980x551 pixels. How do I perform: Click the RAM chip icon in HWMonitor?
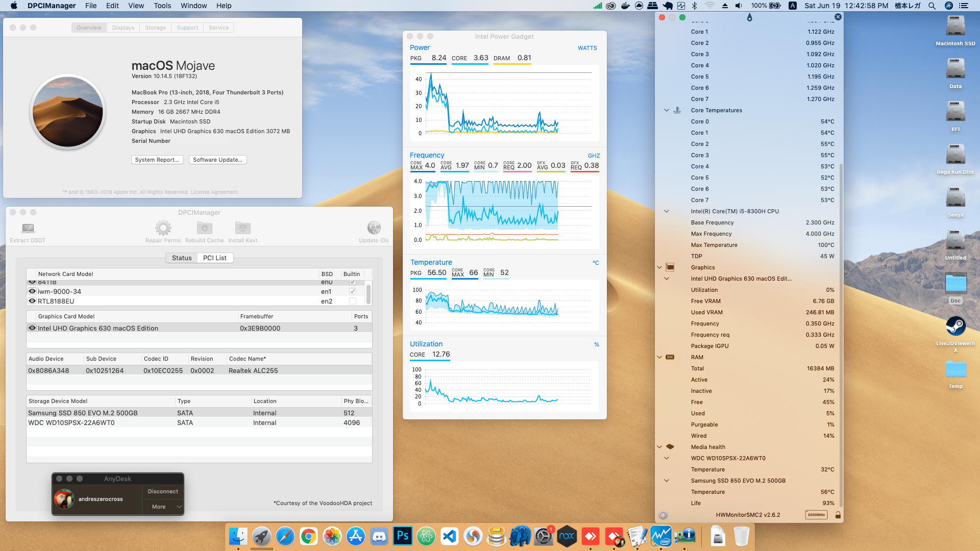tap(670, 357)
